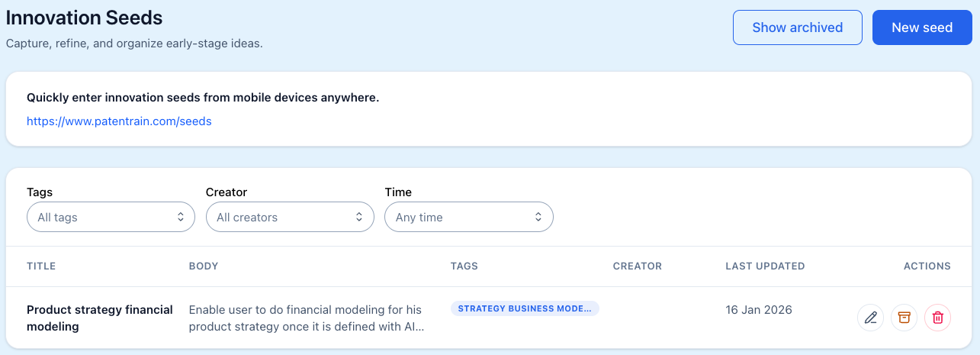Delete the seed using the trash icon
Screen dimensions: 980x355
[938, 318]
